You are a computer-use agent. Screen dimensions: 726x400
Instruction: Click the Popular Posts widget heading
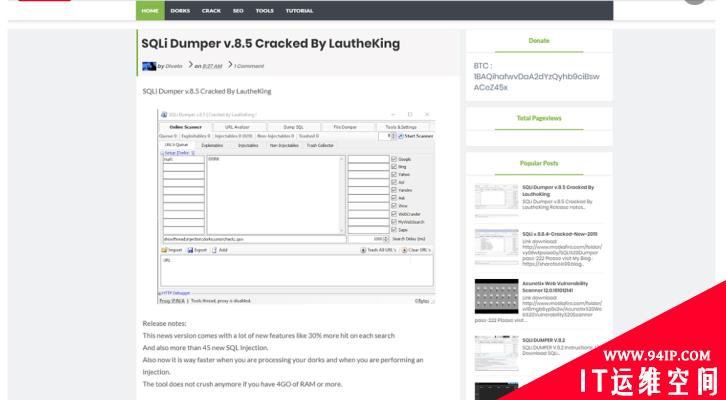coord(539,163)
